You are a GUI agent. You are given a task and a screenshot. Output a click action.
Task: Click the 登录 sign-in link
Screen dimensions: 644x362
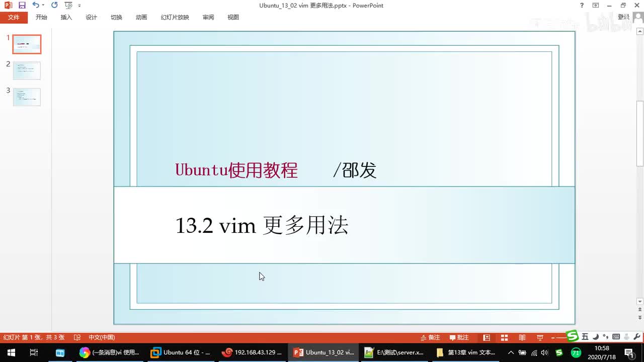coord(623,17)
